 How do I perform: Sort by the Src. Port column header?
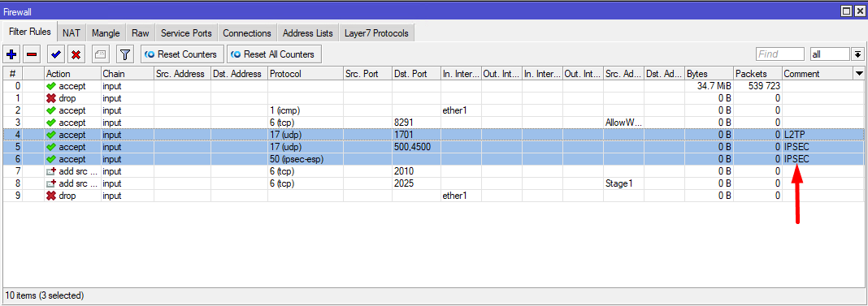367,74
